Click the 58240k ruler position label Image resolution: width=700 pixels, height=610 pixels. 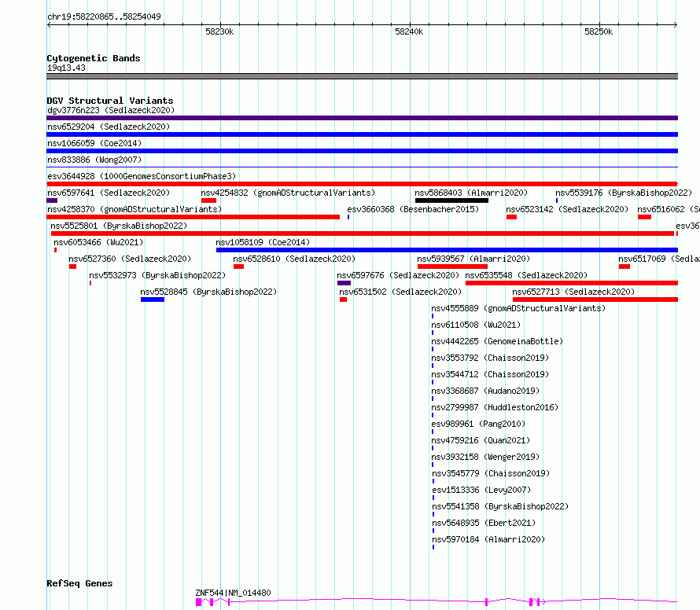[409, 31]
